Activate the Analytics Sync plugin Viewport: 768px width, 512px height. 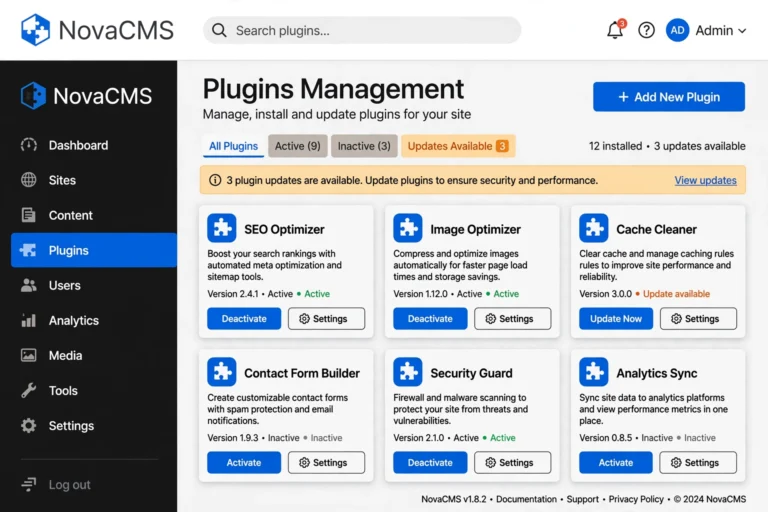(x=616, y=463)
